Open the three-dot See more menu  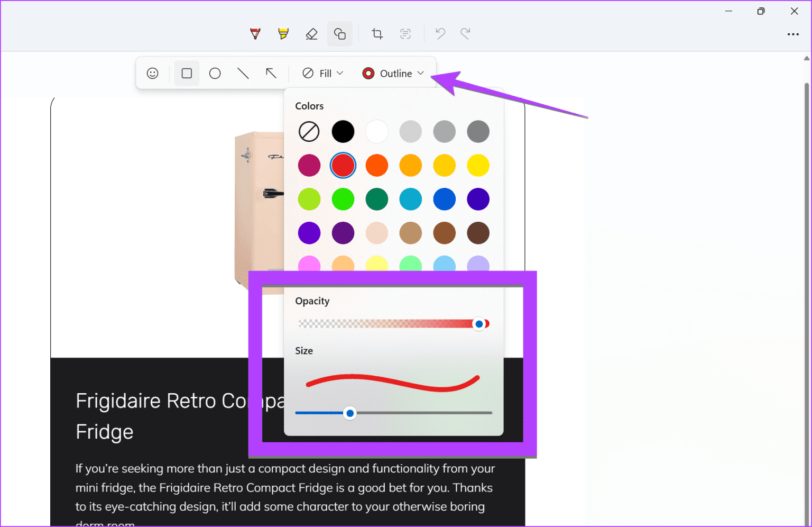(x=793, y=34)
